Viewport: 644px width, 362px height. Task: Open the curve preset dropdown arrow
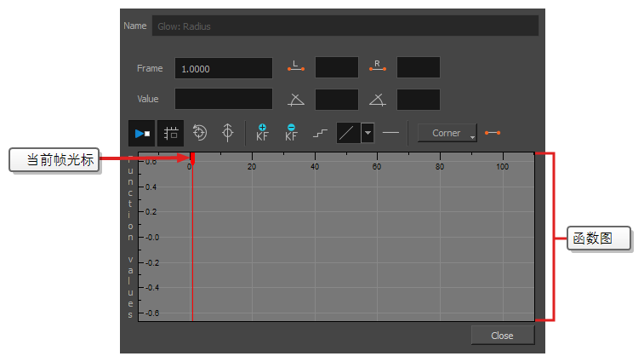[x=368, y=133]
